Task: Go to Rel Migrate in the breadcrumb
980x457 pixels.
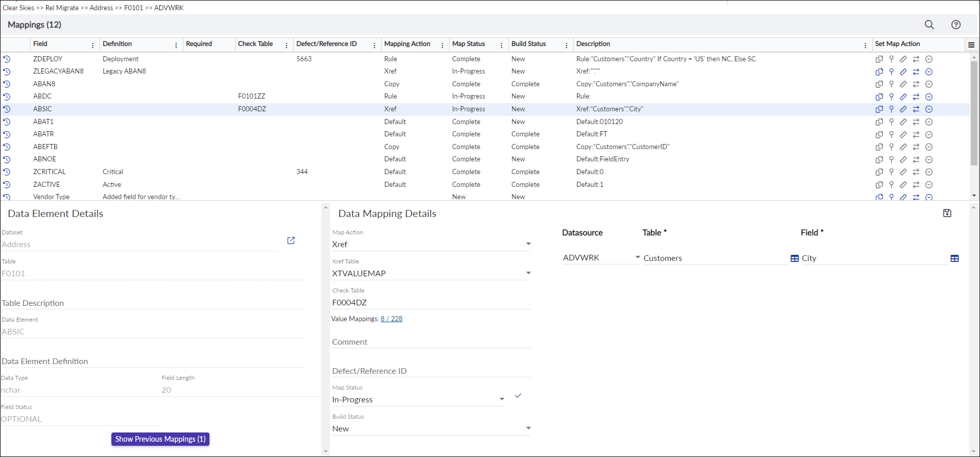Action: point(62,8)
